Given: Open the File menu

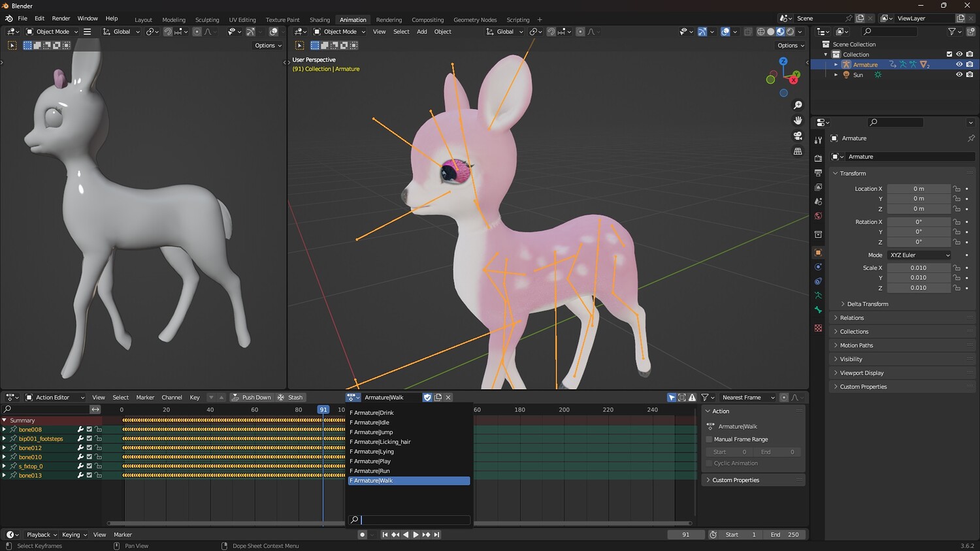Looking at the screenshot, I should [x=22, y=18].
